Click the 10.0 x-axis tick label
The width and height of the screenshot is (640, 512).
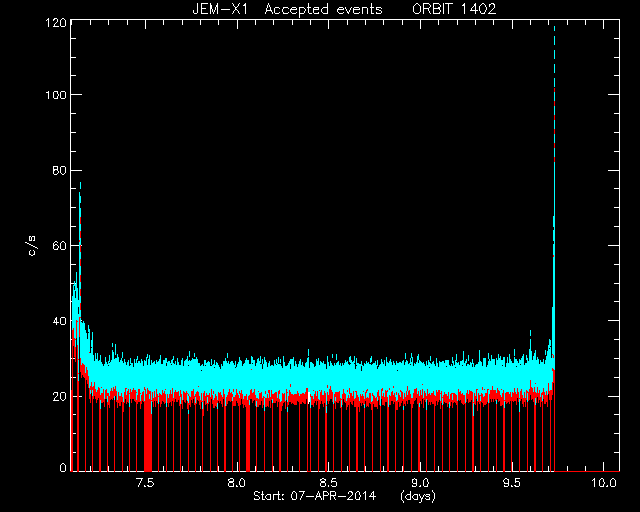coord(604,483)
